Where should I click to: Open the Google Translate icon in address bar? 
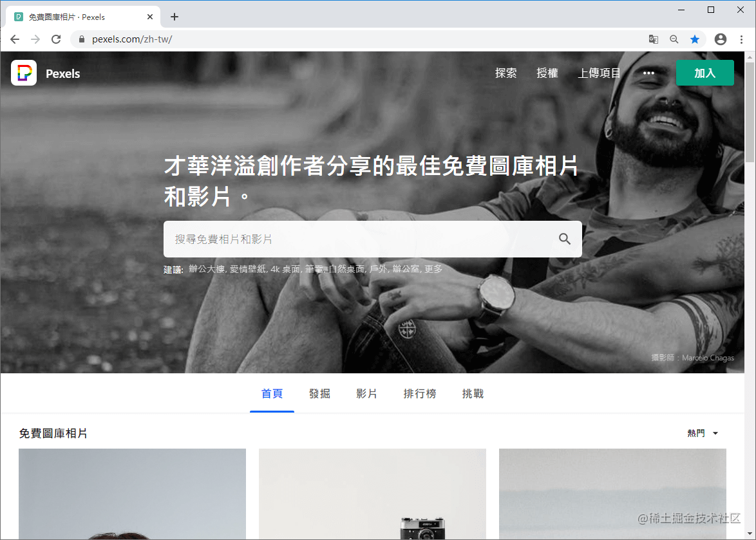pos(654,39)
